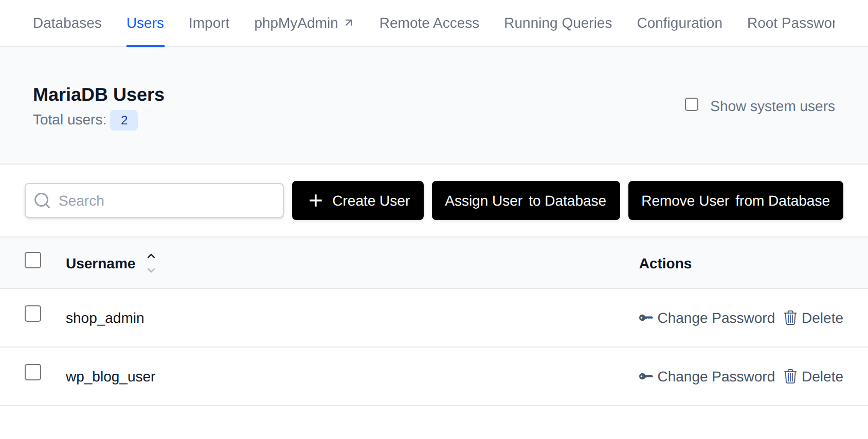Image resolution: width=868 pixels, height=439 pixels.
Task: Open the Import tab
Action: [209, 23]
